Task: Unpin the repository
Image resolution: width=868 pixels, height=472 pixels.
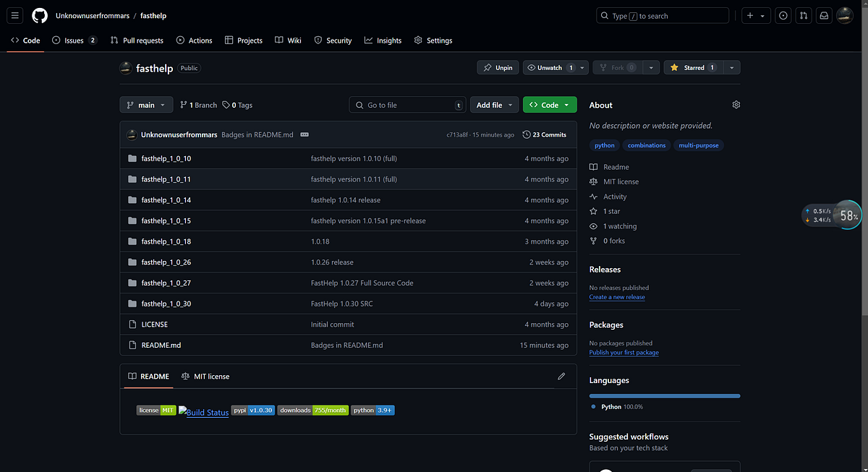Action: click(x=498, y=66)
